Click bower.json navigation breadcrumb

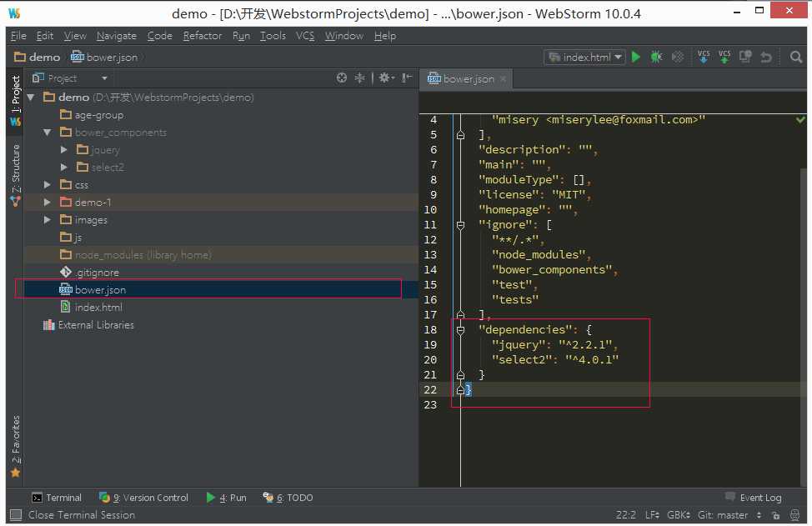tap(104, 57)
